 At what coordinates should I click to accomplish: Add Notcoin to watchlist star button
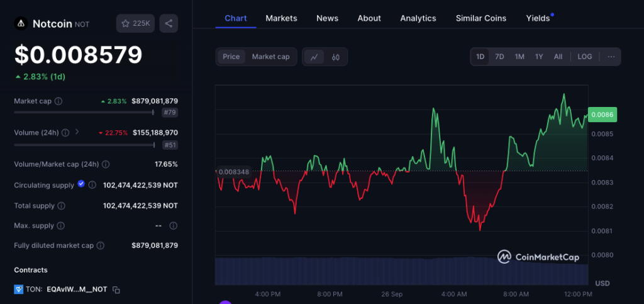point(136,23)
